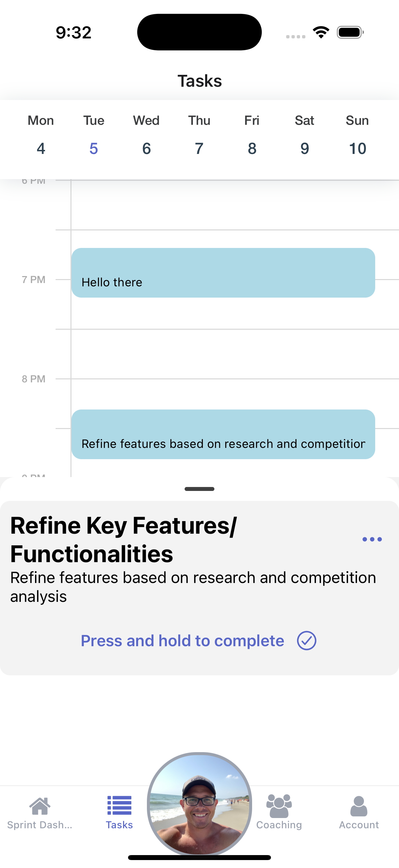Select Saturday 9 in week strip
The image size is (399, 868).
tap(304, 135)
